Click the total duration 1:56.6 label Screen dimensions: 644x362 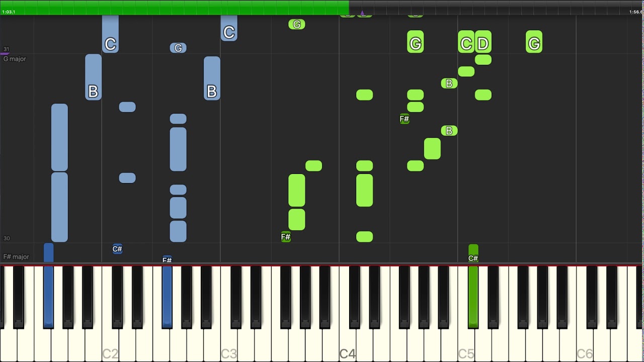pyautogui.click(x=636, y=12)
